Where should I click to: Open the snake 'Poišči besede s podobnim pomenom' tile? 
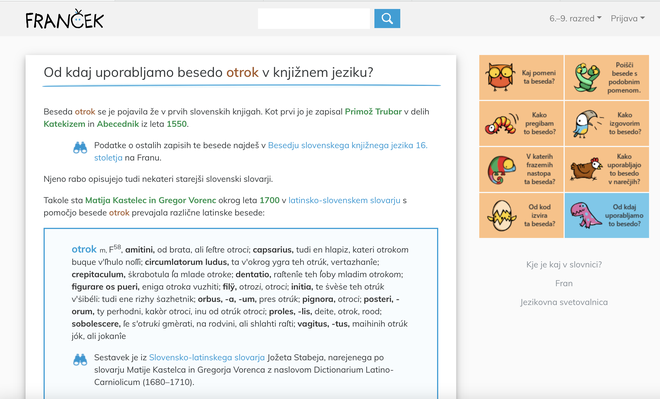tap(607, 77)
